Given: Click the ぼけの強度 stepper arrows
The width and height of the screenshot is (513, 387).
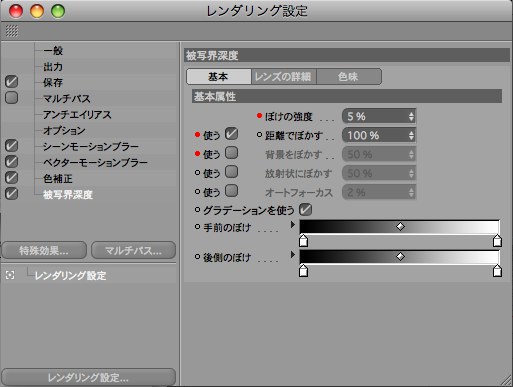Looking at the screenshot, I should 411,116.
